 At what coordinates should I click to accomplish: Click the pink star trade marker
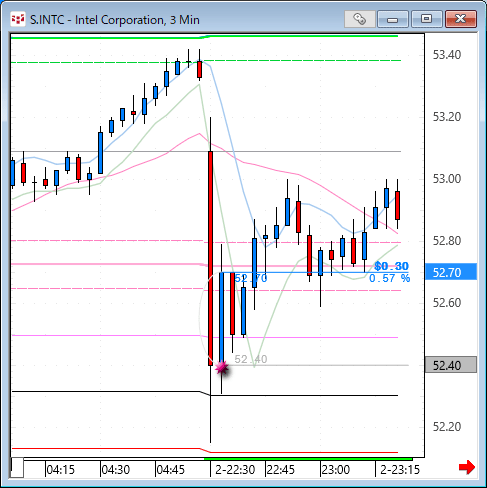click(222, 368)
